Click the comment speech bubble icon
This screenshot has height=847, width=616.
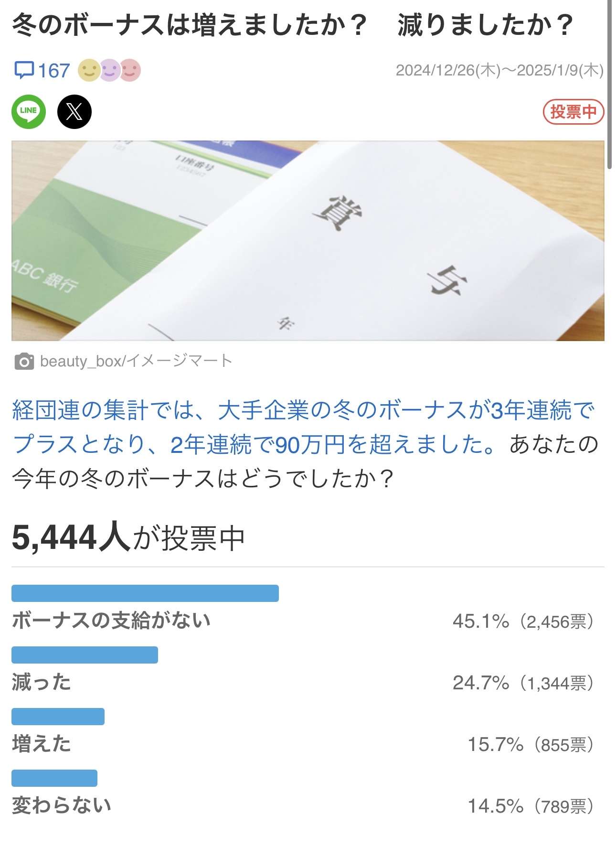pyautogui.click(x=23, y=70)
